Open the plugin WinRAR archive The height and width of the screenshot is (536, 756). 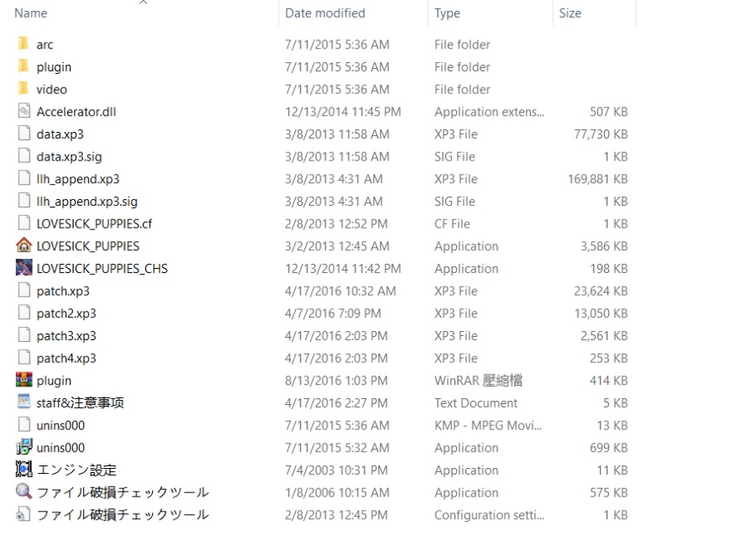click(x=55, y=381)
